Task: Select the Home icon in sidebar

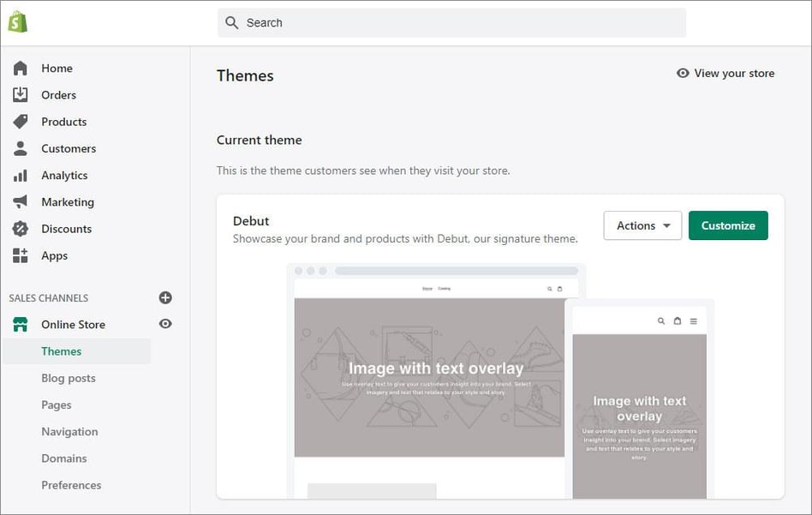Action: 21,68
